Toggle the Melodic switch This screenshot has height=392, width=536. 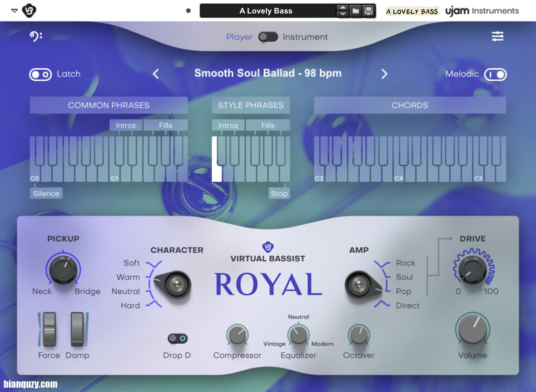click(x=495, y=74)
